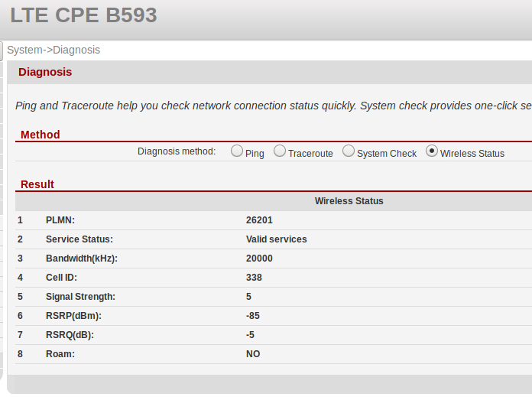Click the PLMN value 26201

259,220
